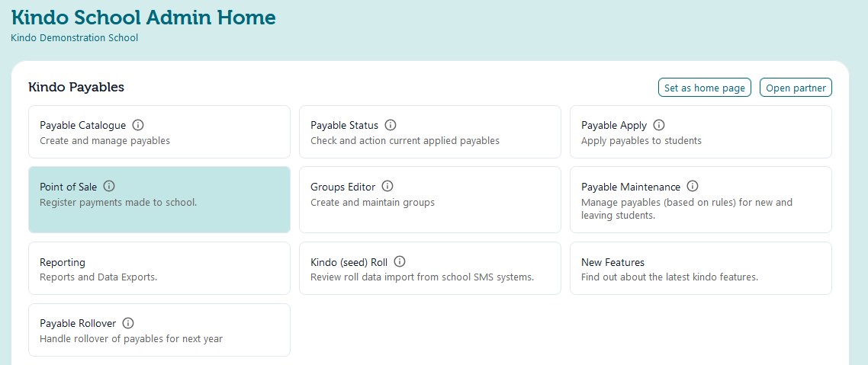Open the Groups Editor tile
This screenshot has width=868, height=365.
[x=430, y=200]
